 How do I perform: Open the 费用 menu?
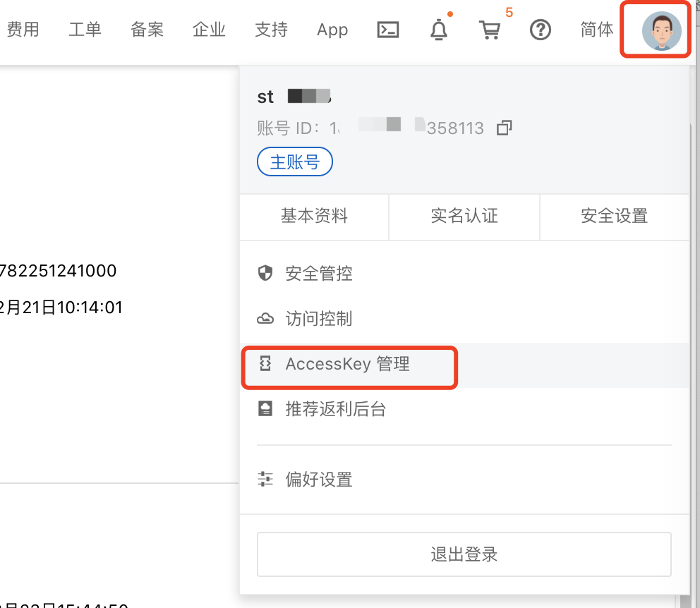pyautogui.click(x=23, y=30)
